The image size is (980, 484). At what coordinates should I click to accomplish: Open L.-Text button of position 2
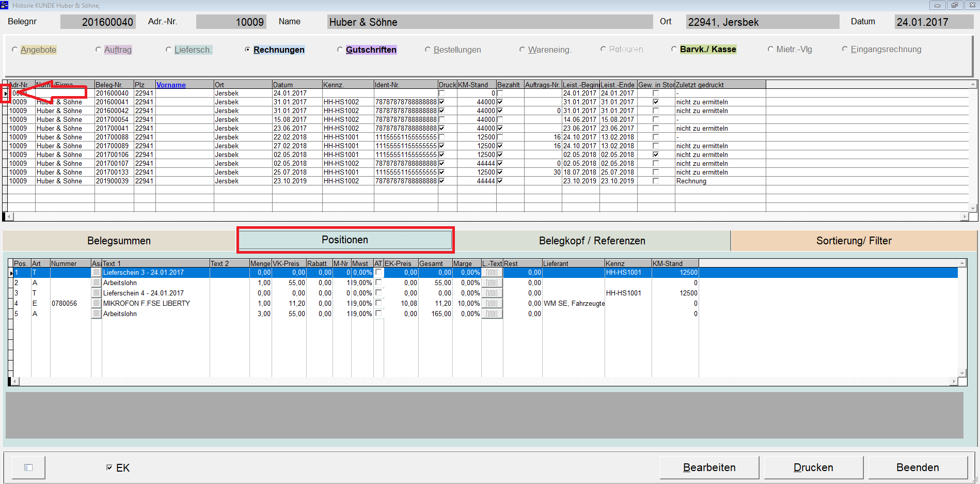[492, 283]
